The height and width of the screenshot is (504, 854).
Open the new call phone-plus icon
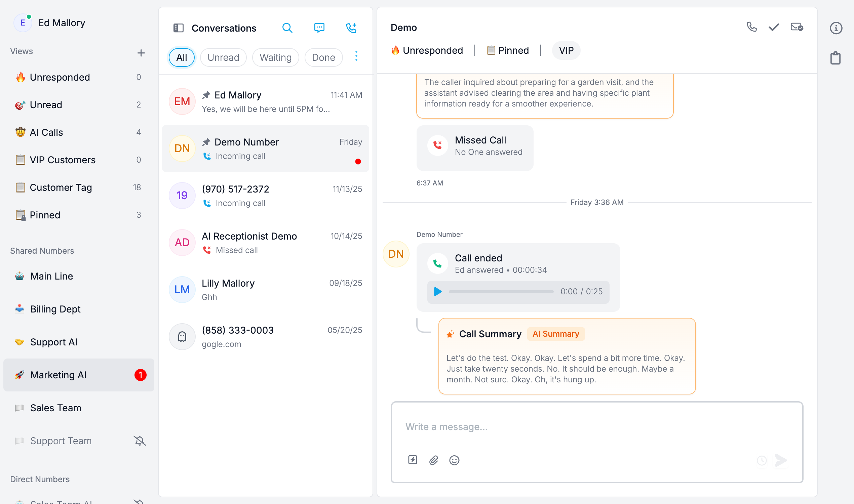(x=351, y=28)
